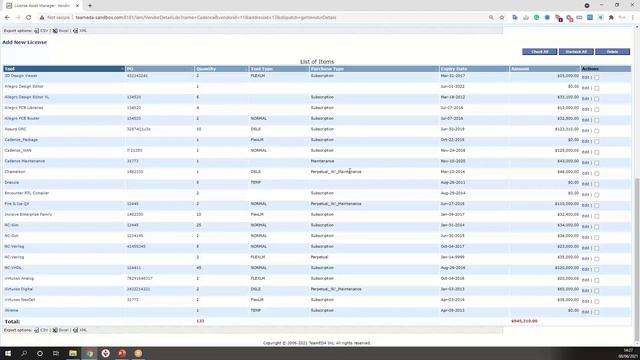The width and height of the screenshot is (640, 360).
Task: Edit the Virtuoso NeoCell license
Action: (x=585, y=301)
